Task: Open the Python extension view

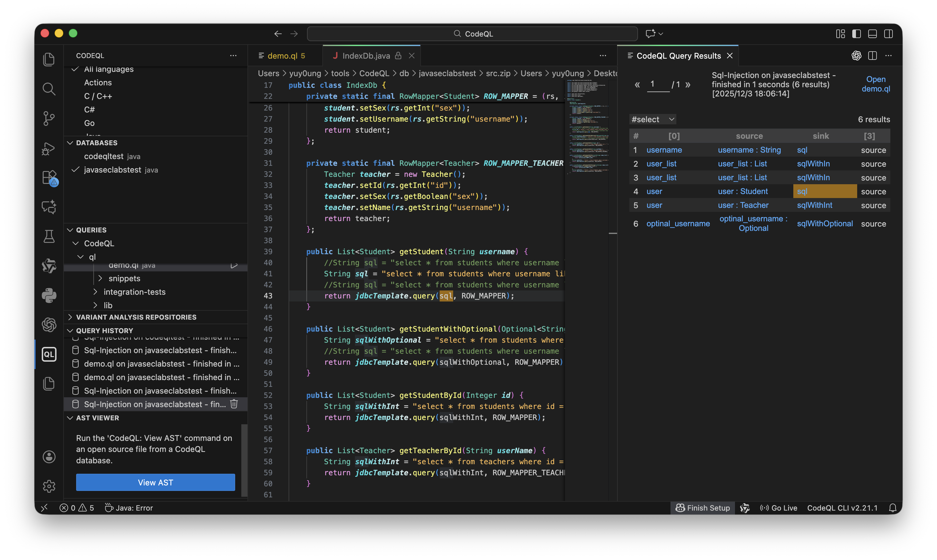Action: pos(49,295)
